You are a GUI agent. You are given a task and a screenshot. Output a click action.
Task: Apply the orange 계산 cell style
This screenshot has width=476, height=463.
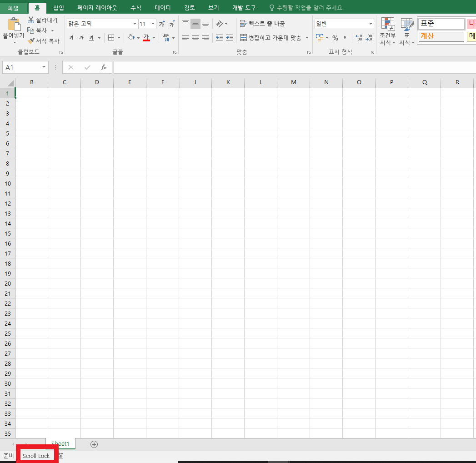441,36
